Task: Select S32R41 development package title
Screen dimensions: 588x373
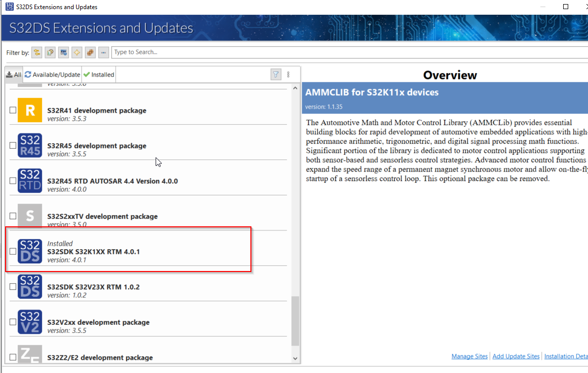Action: click(97, 110)
